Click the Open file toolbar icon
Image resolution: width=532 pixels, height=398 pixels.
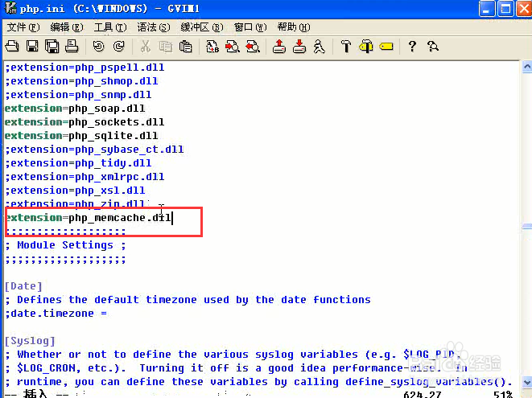[12, 46]
